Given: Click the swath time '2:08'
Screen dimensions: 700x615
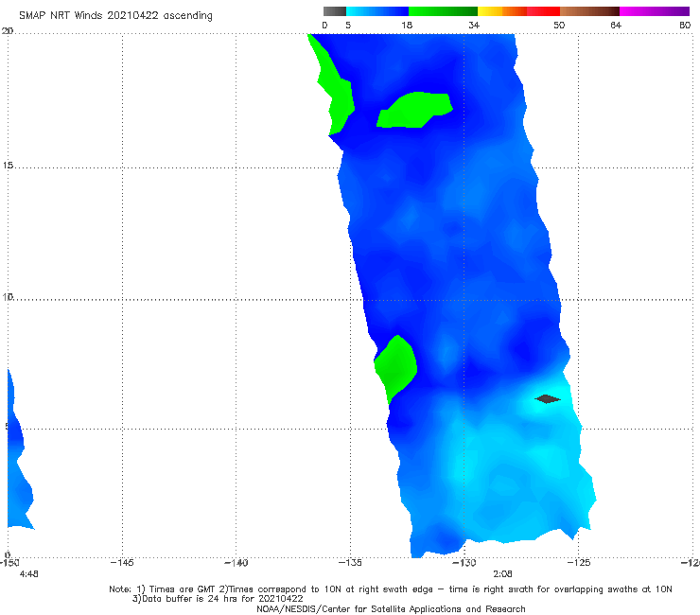Looking at the screenshot, I should pos(502,574).
